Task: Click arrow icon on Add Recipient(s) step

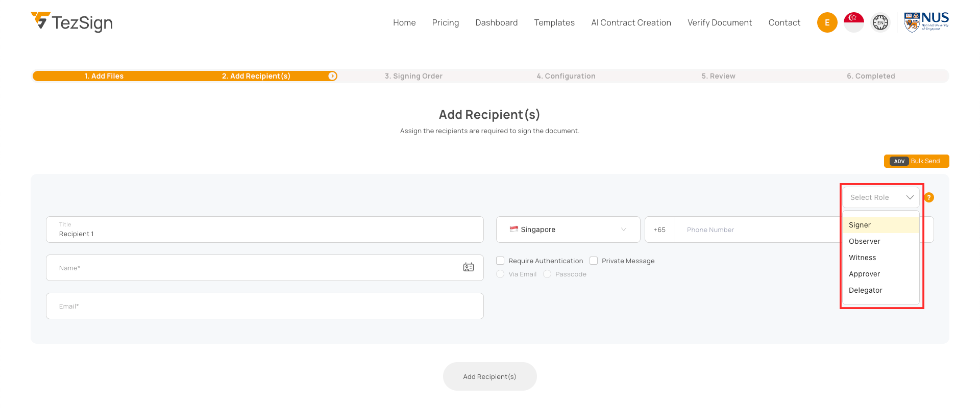Action: pos(332,76)
